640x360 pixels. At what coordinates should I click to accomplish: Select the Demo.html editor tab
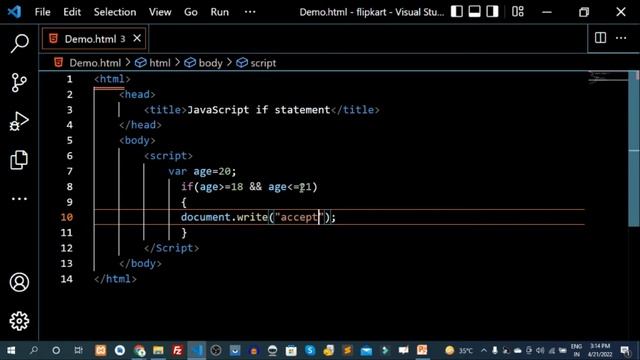coord(94,39)
